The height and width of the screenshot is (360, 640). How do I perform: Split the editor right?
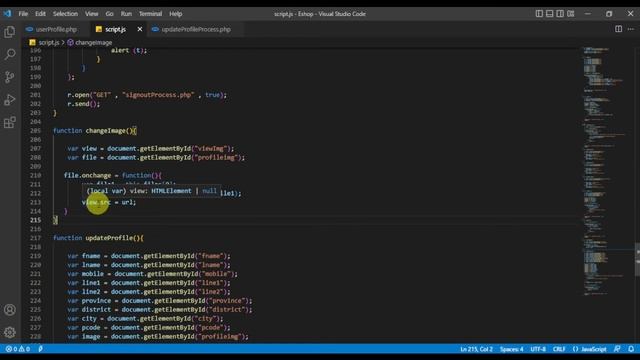click(x=619, y=29)
